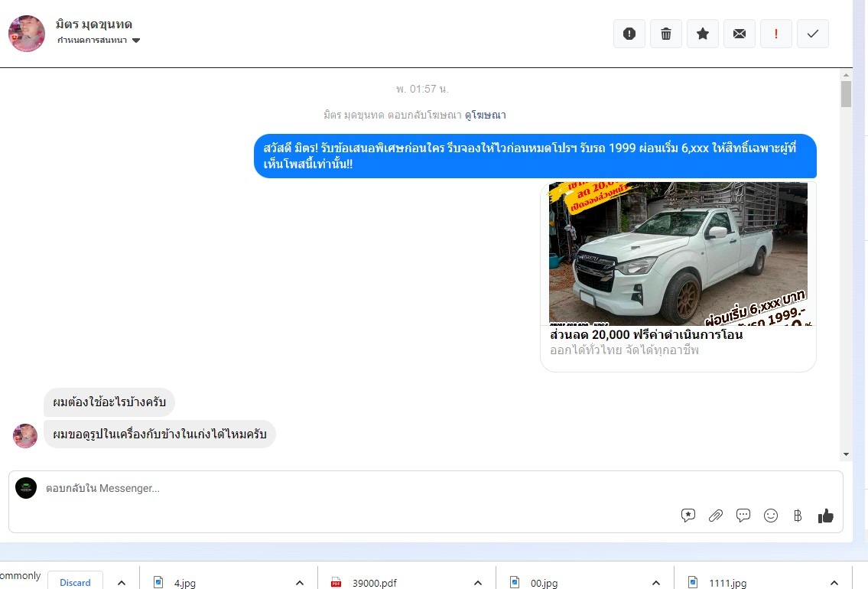Expand options for the 4.jpg download
868x589 pixels.
point(300,583)
